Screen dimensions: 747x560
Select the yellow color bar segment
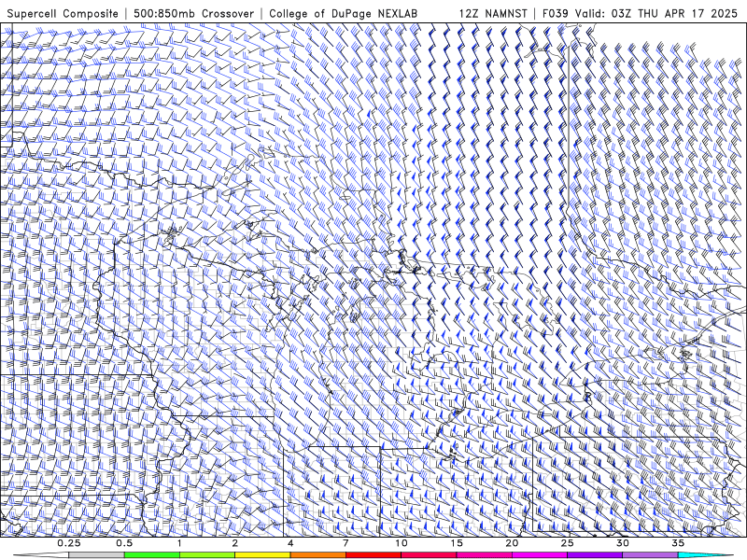tap(262, 555)
